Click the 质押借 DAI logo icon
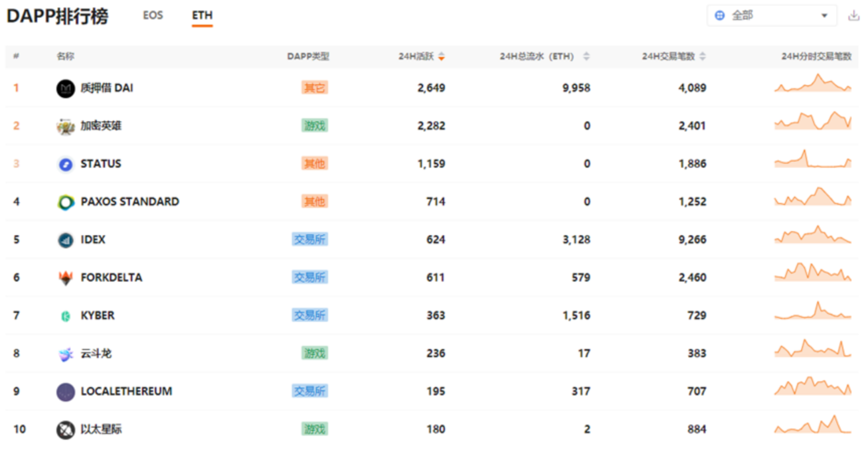The width and height of the screenshot is (868, 458). [66, 88]
